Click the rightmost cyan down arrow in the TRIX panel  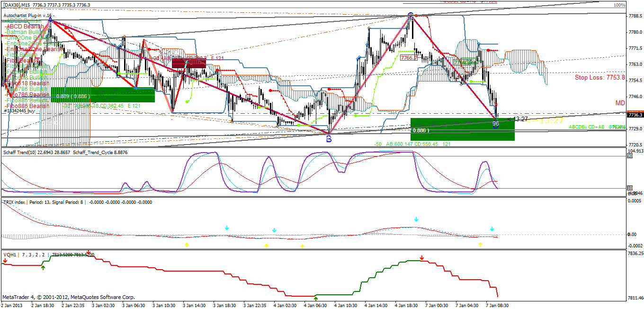coord(492,229)
